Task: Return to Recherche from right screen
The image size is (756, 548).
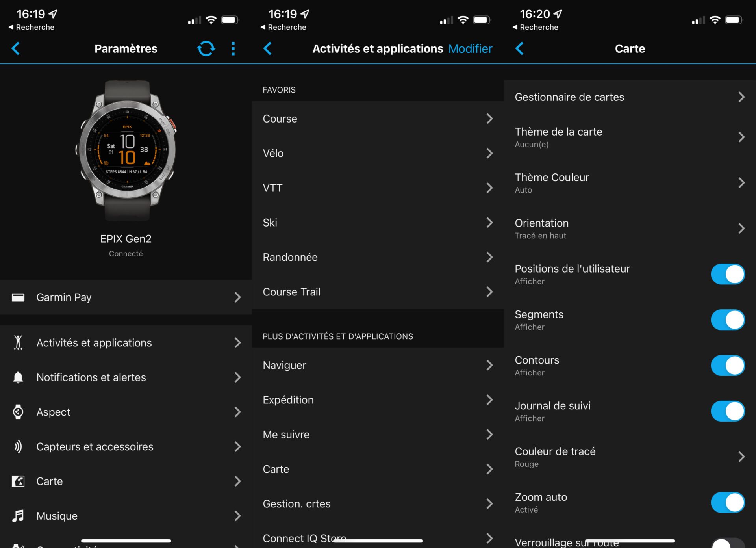Action: 535,27
